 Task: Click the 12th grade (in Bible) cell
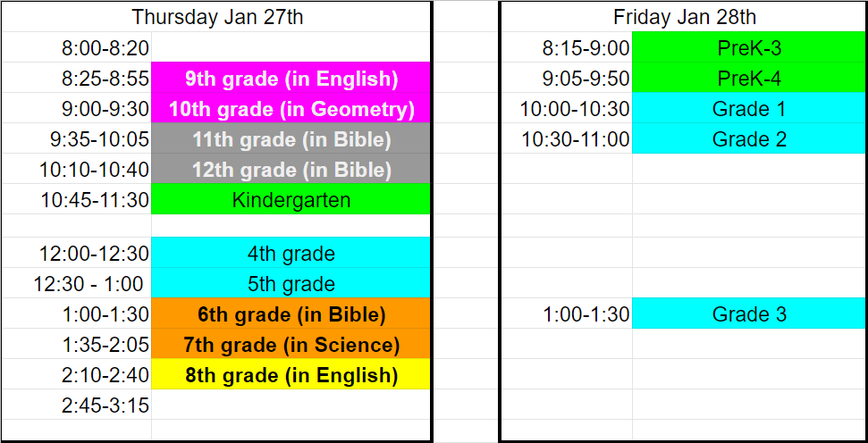click(291, 170)
